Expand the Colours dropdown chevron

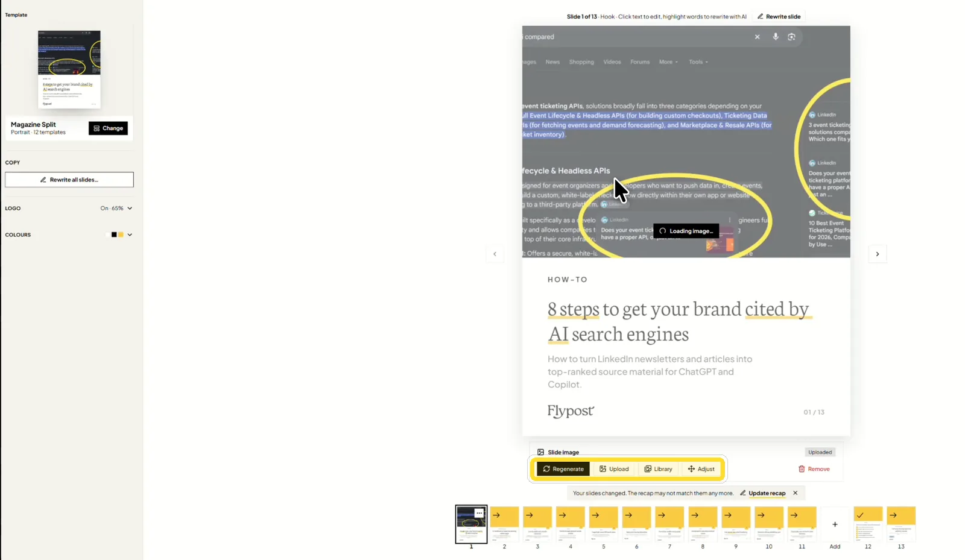click(130, 234)
